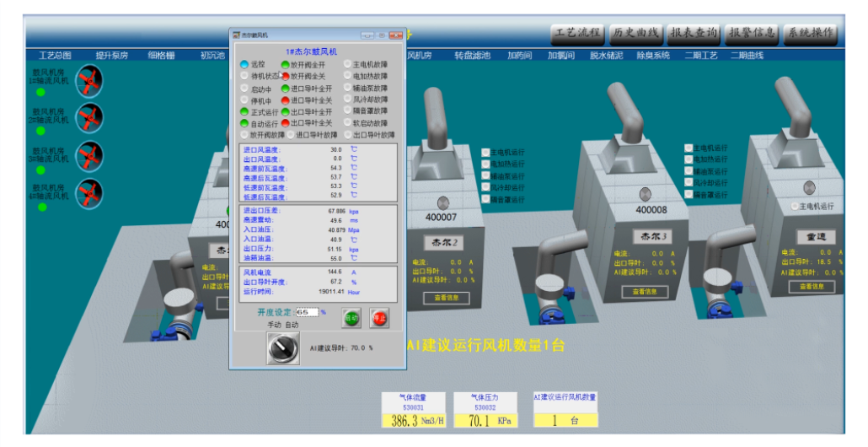Screen dimensions: 868x447
Task: Click the 启动中 indicator in the dialog
Action: 244,89
